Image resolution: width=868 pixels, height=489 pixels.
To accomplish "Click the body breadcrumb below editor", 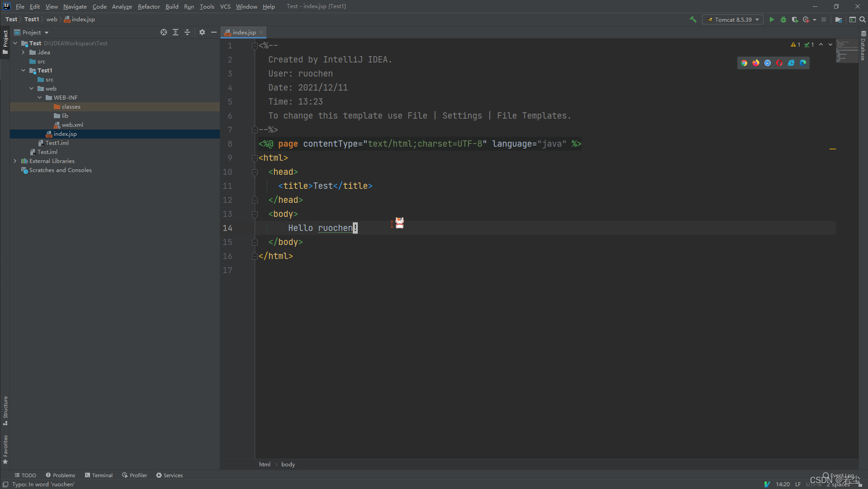I will 288,464.
